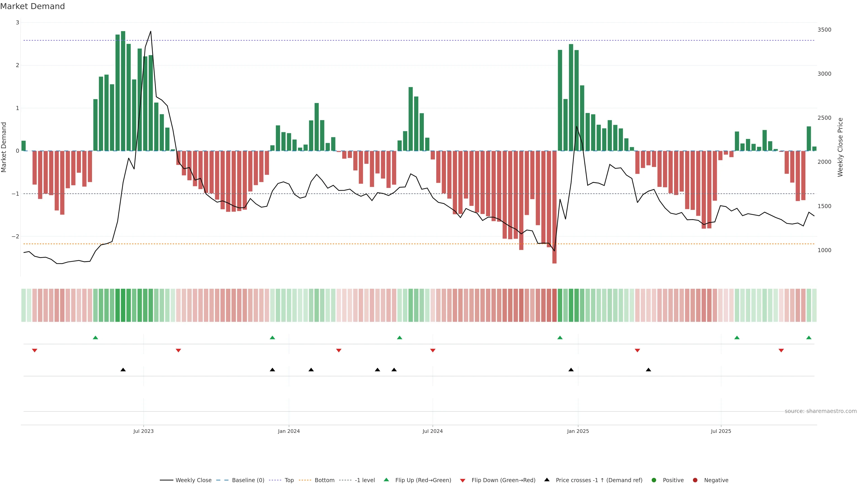Screen dimensions: 868x488
Task: Click the Jul 2024 x-axis label
Action: point(432,431)
